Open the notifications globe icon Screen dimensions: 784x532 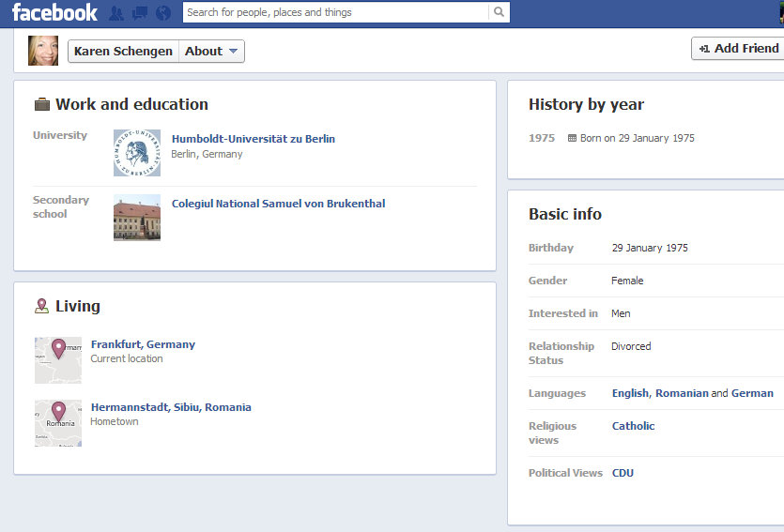click(163, 13)
